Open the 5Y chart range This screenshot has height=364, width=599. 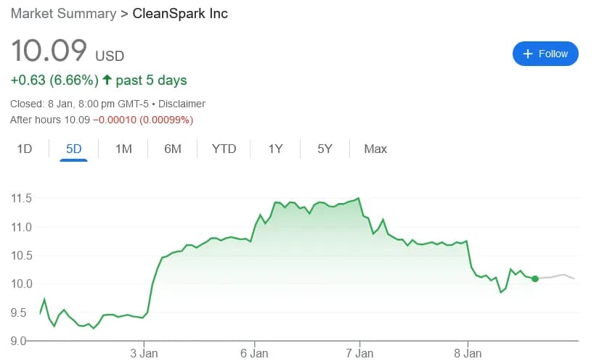pyautogui.click(x=325, y=149)
